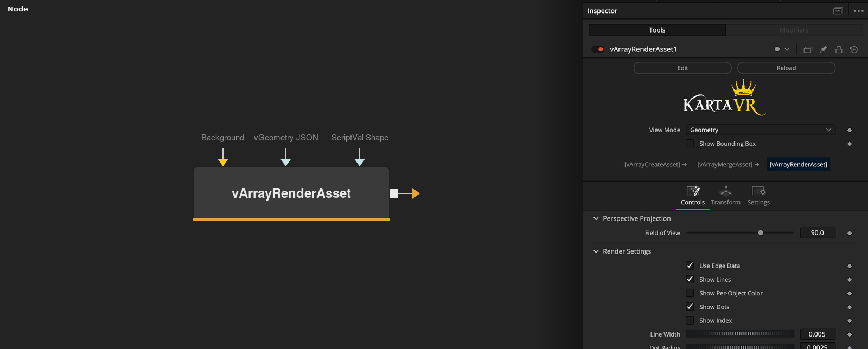Screen dimensions: 868x349
Task: Click the versions icon in Inspector header
Action: [808, 49]
